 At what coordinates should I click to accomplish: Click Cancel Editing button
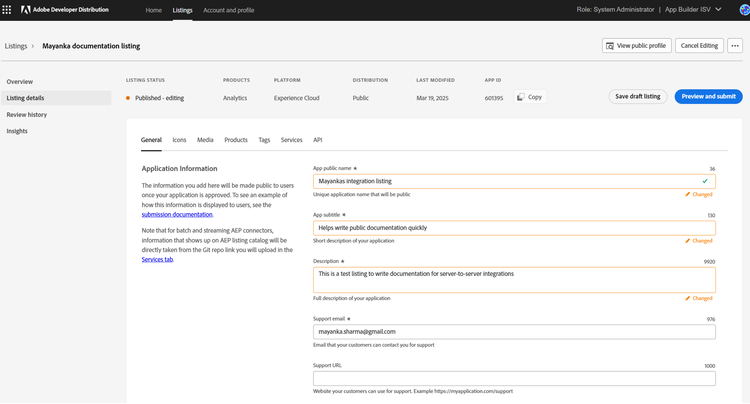click(x=699, y=45)
